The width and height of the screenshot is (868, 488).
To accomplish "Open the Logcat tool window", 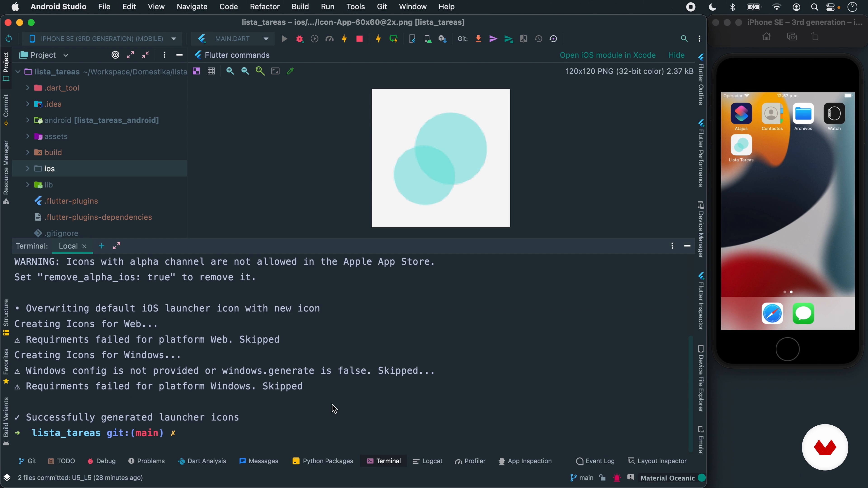I will 428,461.
